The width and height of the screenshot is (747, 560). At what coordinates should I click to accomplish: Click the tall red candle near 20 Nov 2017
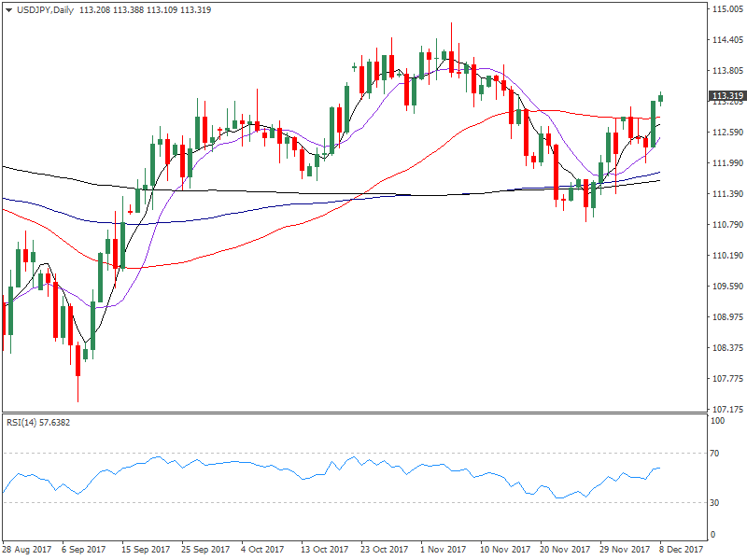[x=557, y=172]
